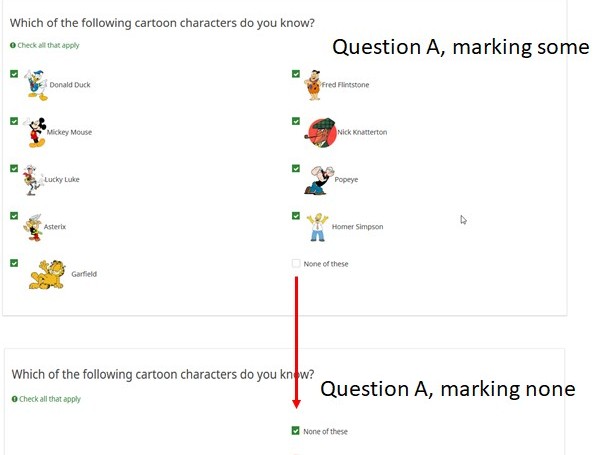Click the Homer Simpson text label
The image size is (603, 455).
[357, 227]
